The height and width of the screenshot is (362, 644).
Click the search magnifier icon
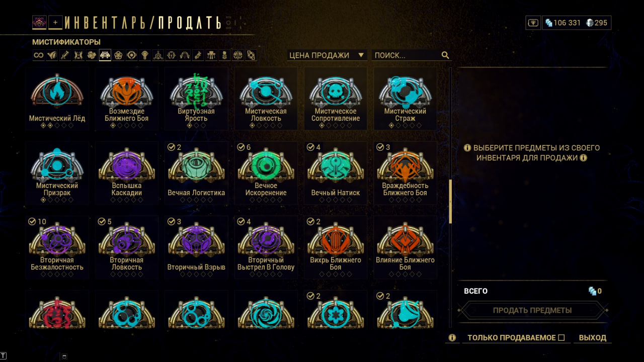click(x=445, y=55)
